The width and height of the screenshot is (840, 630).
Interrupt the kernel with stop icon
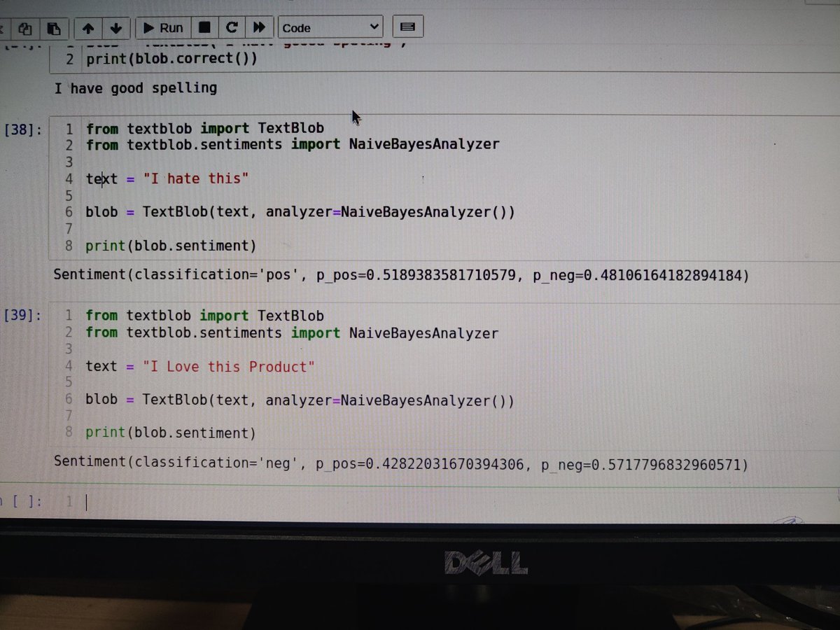pyautogui.click(x=204, y=28)
